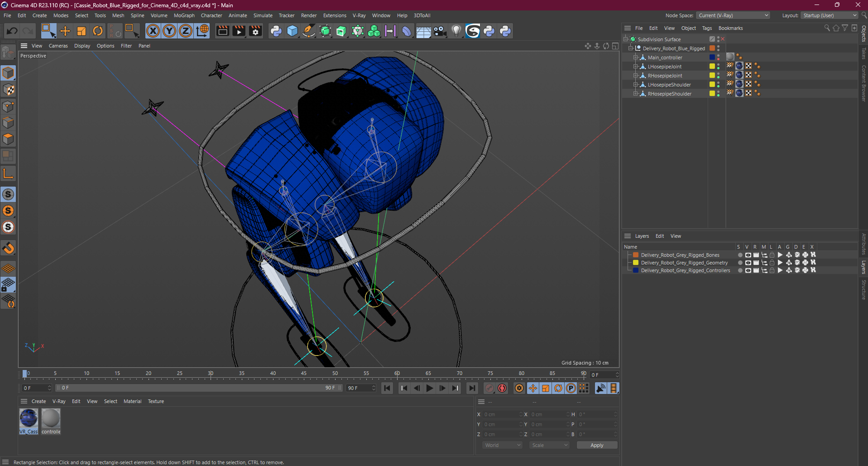The width and height of the screenshot is (868, 466).
Task: Click the X position input field
Action: (502, 414)
